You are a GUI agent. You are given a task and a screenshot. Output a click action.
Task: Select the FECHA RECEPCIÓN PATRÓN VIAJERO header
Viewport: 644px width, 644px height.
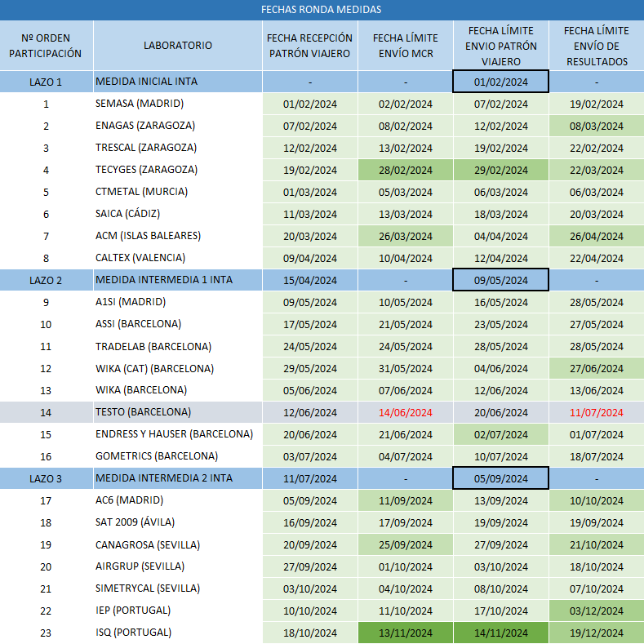coord(309,46)
